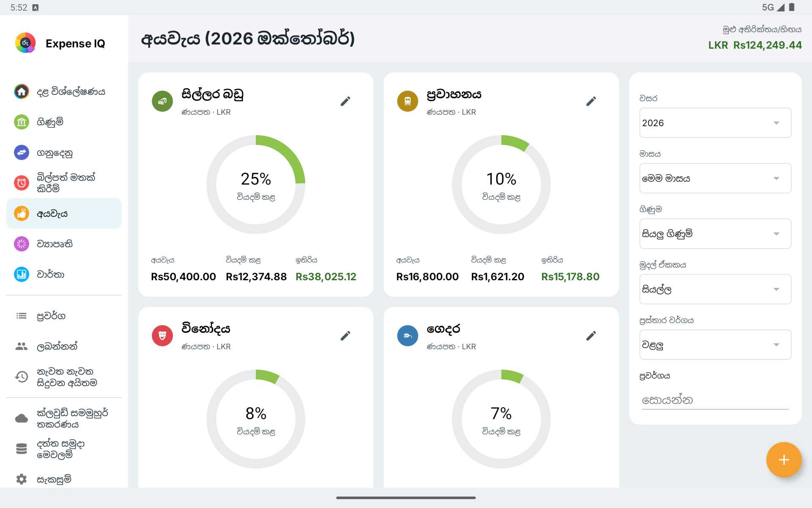Image resolution: width=812 pixels, height=508 pixels.
Task: Open ප්‍රවර්ග categories list icon
Action: point(22,316)
